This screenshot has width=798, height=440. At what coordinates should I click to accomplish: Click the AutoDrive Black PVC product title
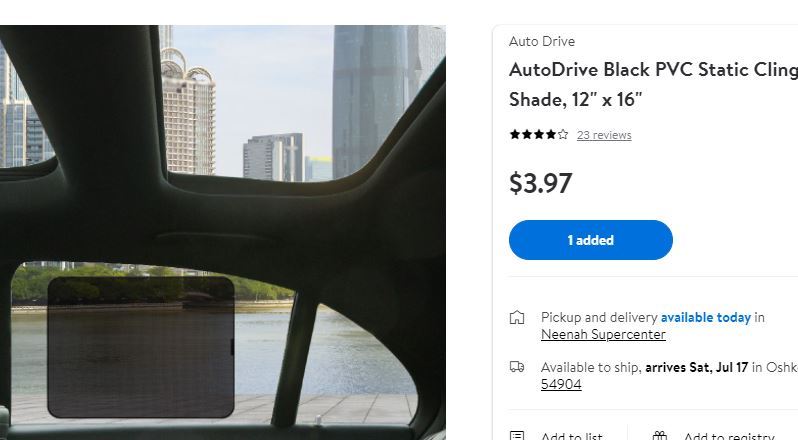pyautogui.click(x=653, y=84)
